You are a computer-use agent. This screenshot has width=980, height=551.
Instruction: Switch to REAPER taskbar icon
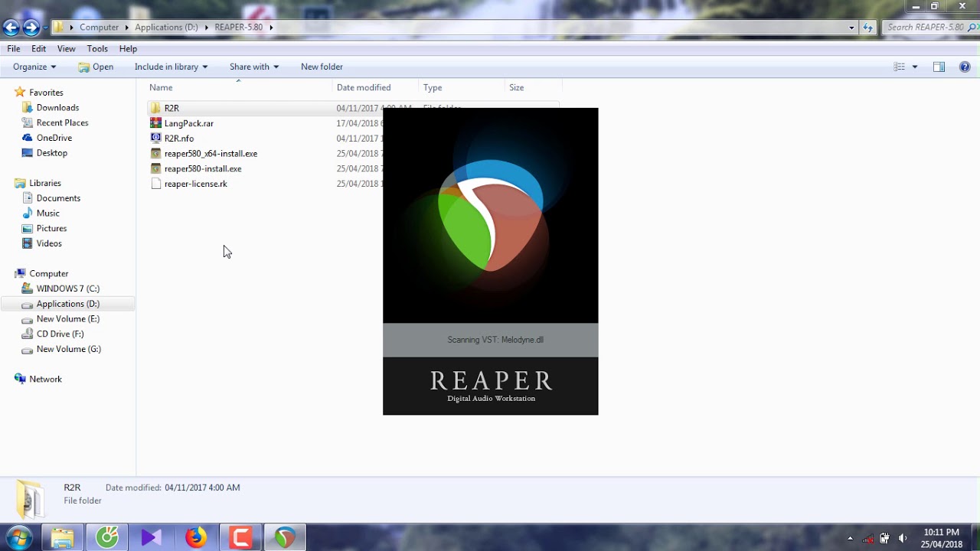285,538
